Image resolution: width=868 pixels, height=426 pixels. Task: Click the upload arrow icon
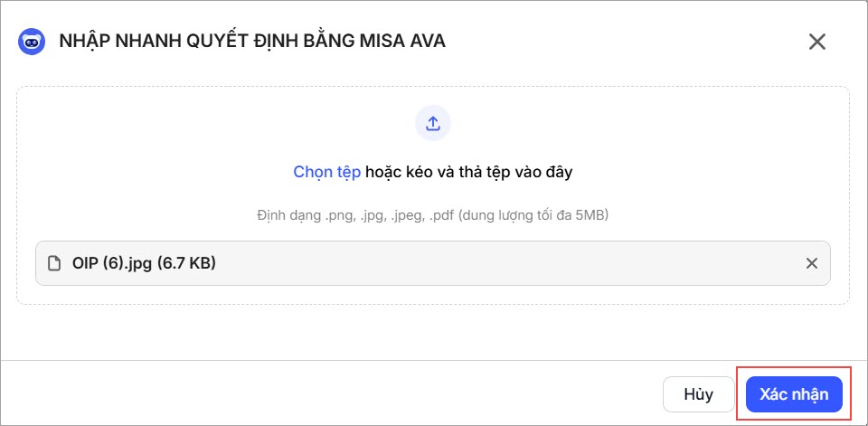[432, 124]
